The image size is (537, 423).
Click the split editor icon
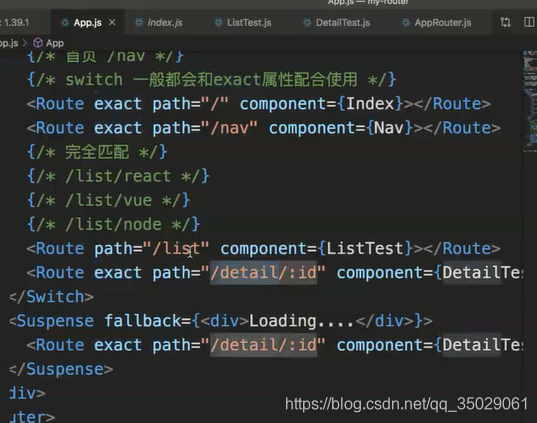(x=529, y=22)
